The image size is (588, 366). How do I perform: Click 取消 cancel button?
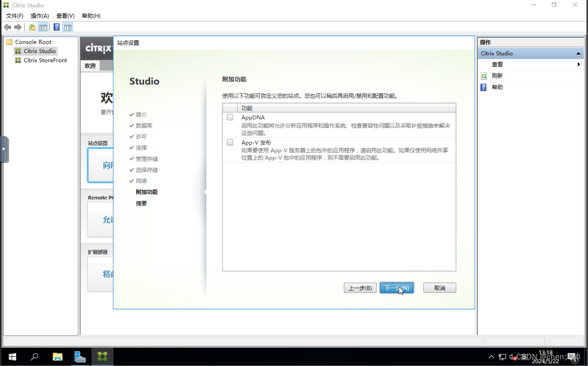click(439, 288)
